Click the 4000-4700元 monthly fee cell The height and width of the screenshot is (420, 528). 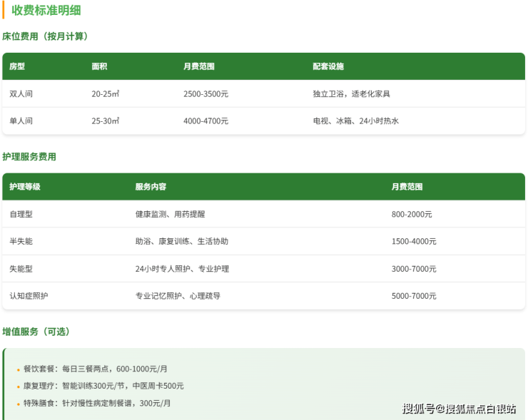(205, 121)
